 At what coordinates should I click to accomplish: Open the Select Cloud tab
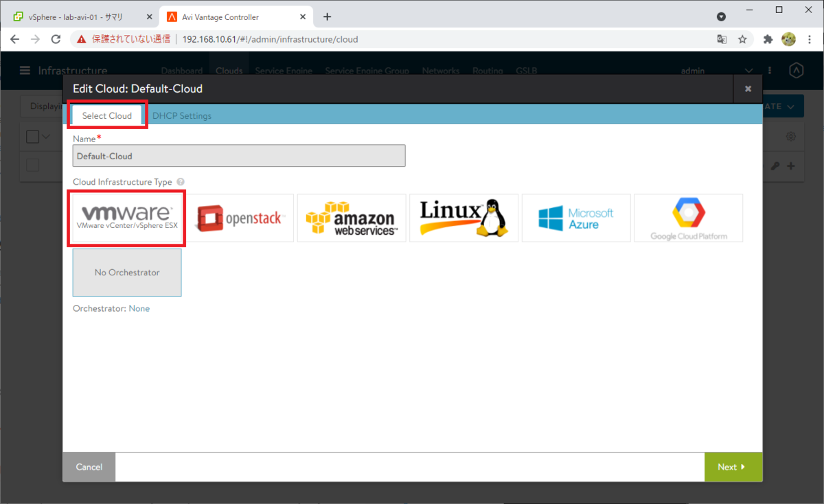click(107, 115)
